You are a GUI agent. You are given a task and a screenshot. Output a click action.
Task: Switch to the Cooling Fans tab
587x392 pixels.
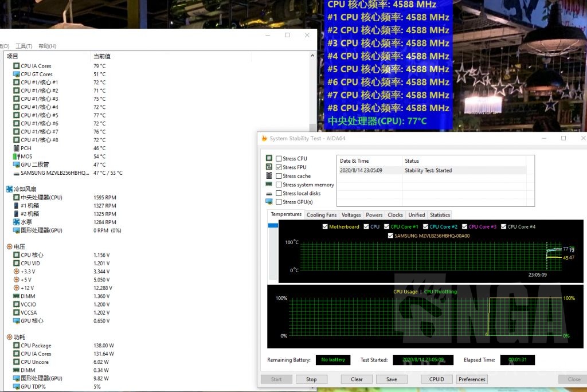pyautogui.click(x=322, y=215)
